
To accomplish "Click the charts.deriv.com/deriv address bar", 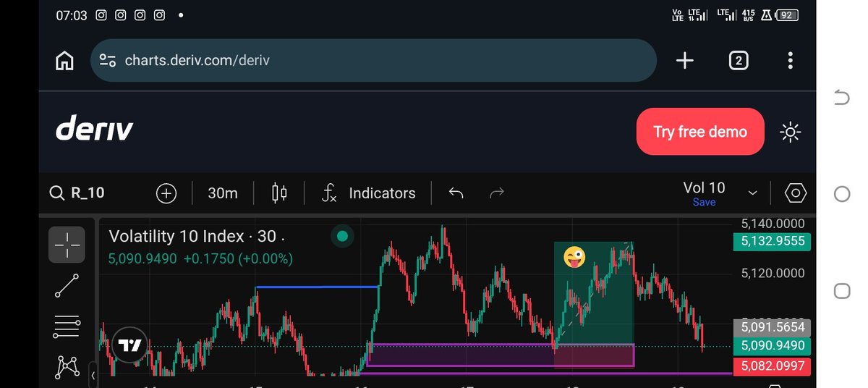I will (x=373, y=61).
